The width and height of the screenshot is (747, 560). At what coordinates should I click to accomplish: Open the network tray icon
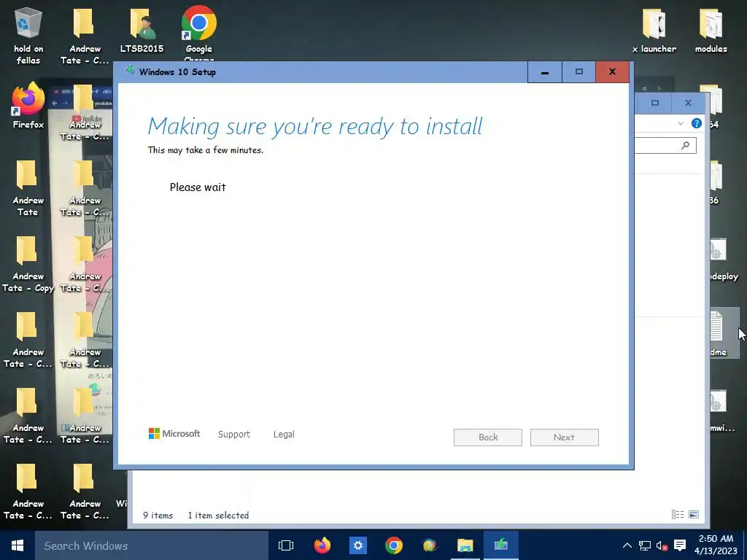click(645, 545)
